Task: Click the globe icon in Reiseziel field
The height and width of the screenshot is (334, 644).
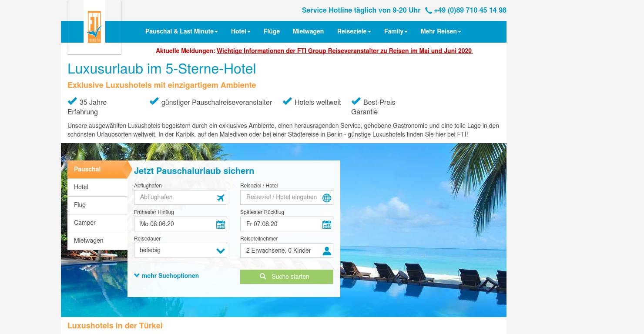Action: tap(327, 198)
